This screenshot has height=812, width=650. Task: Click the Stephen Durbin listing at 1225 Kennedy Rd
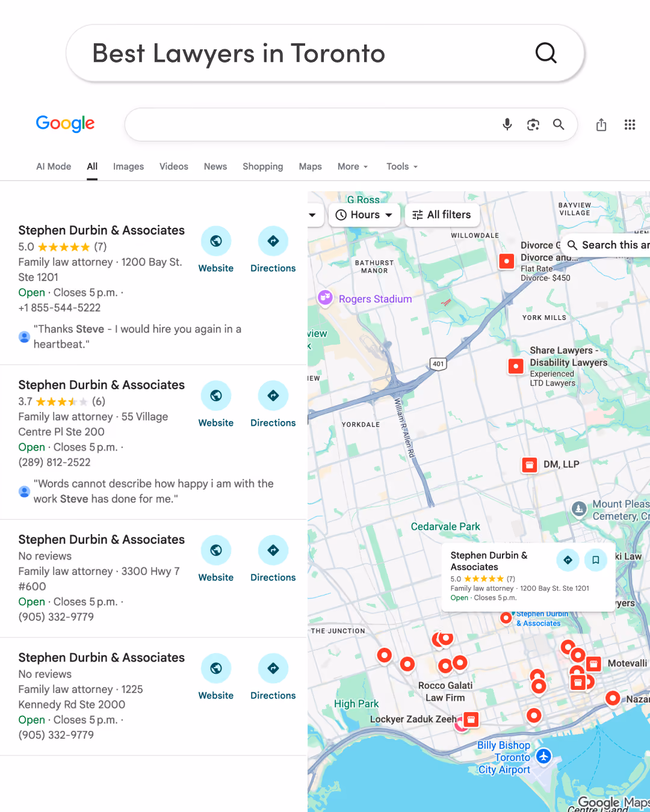click(101, 657)
